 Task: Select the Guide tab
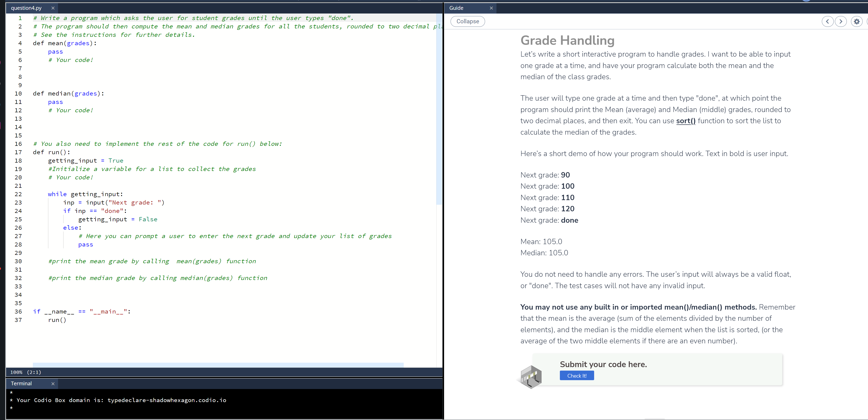point(456,8)
